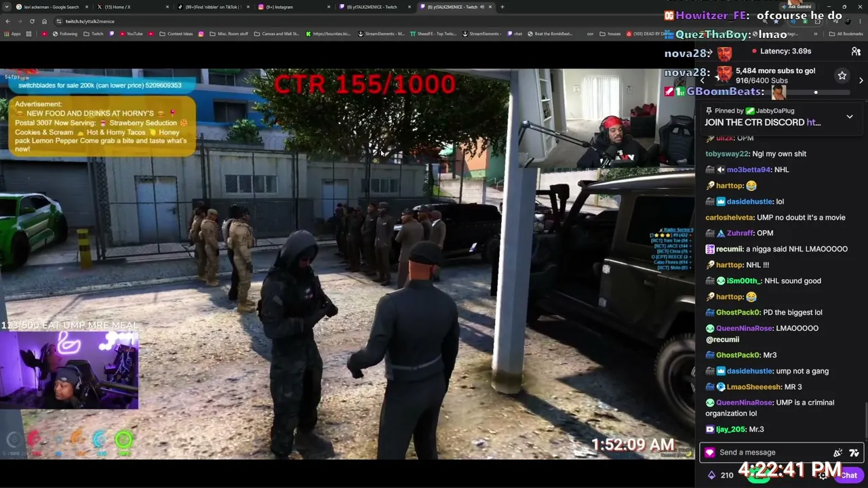Open the browser home page
This screenshot has width=868, height=488.
pyautogui.click(x=44, y=21)
